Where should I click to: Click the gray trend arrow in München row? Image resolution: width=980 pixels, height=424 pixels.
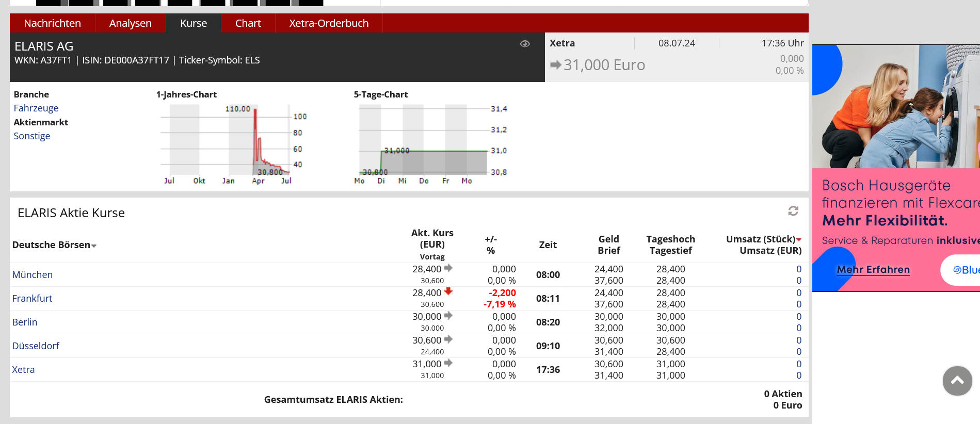448,268
